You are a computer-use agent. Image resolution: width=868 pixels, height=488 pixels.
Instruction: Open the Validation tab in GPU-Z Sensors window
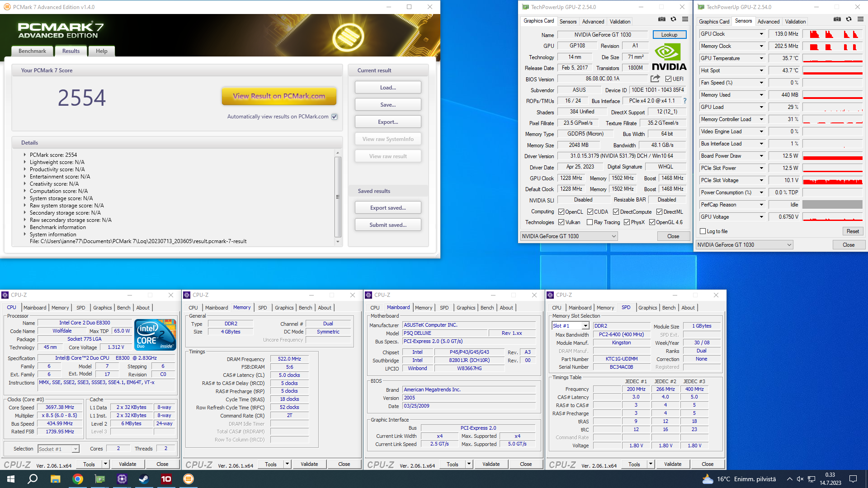795,21
